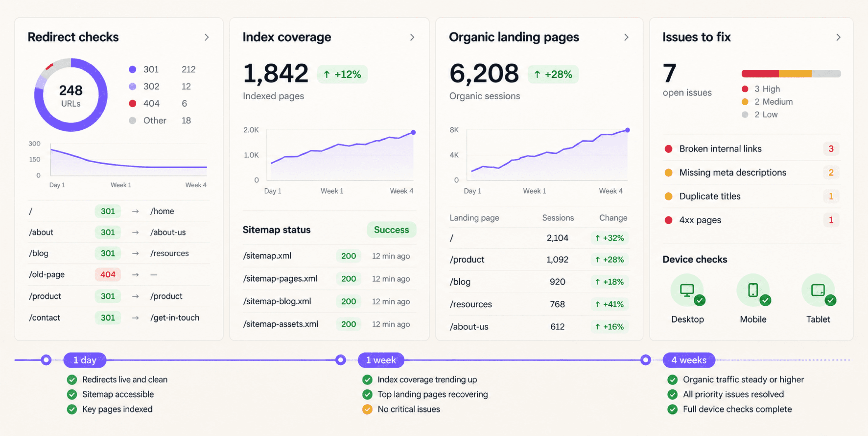The width and height of the screenshot is (868, 436).
Task: Select the 4 weeks timeline pill
Action: pyautogui.click(x=689, y=360)
